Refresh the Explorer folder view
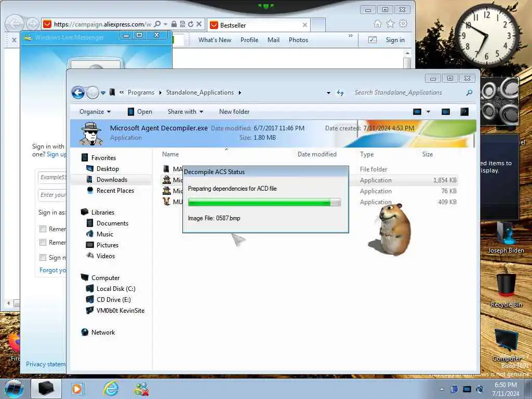 click(340, 92)
